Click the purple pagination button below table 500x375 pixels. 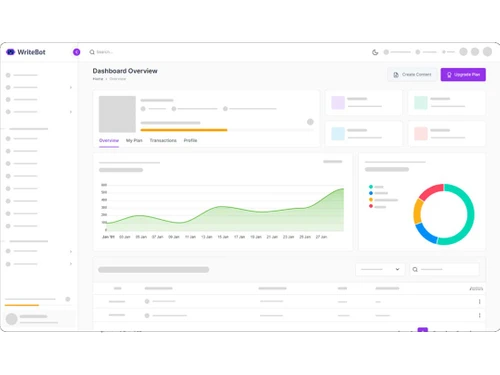423,330
